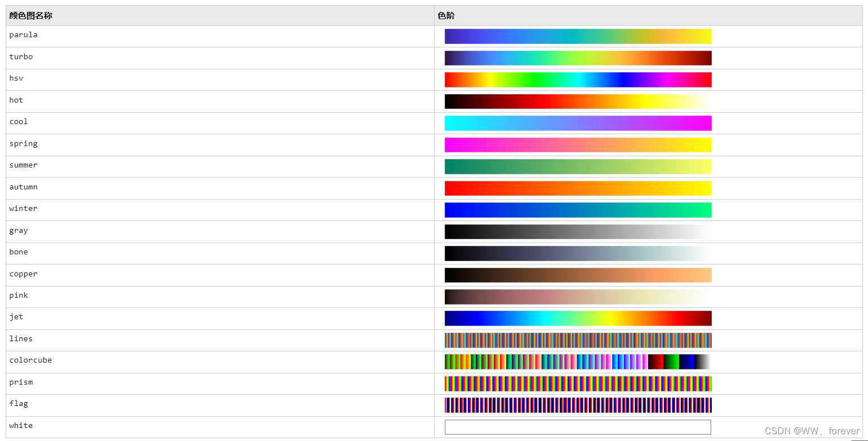The width and height of the screenshot is (868, 441).
Task: Click the 'winter' name cell
Action: pyautogui.click(x=220, y=210)
